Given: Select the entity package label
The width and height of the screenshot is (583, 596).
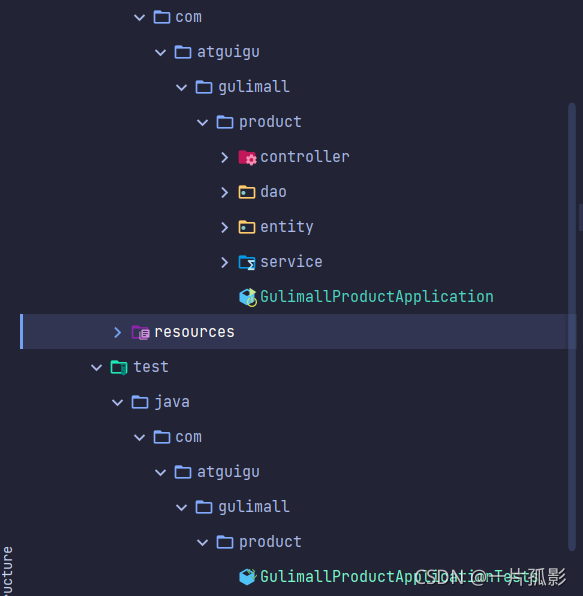Looking at the screenshot, I should pyautogui.click(x=287, y=227).
